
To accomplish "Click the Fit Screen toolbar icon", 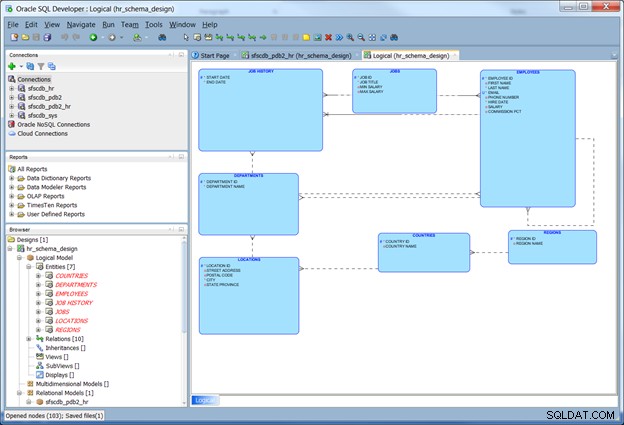I will (372, 37).
